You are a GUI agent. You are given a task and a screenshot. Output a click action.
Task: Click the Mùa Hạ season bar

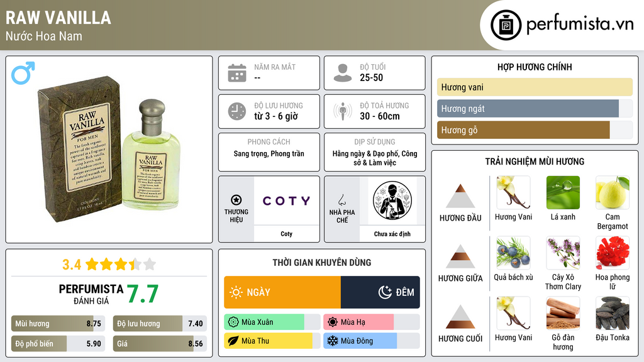[x=371, y=322]
